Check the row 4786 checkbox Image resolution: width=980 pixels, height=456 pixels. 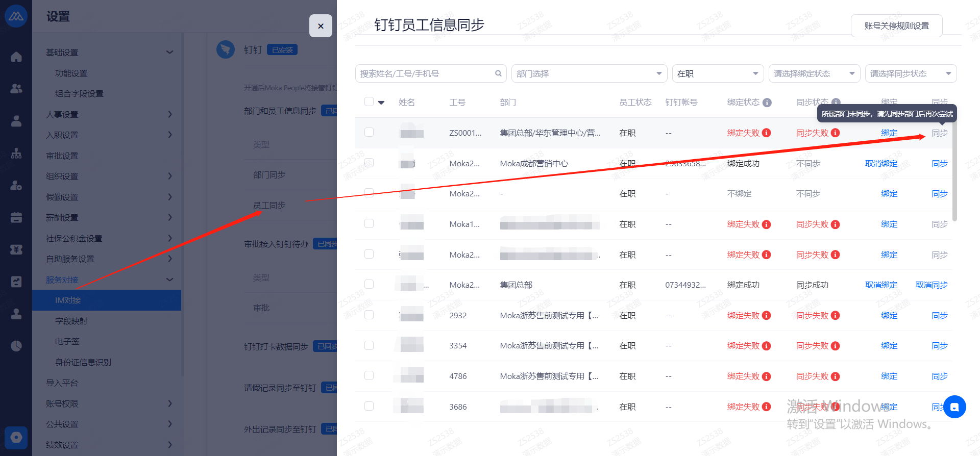[369, 375]
